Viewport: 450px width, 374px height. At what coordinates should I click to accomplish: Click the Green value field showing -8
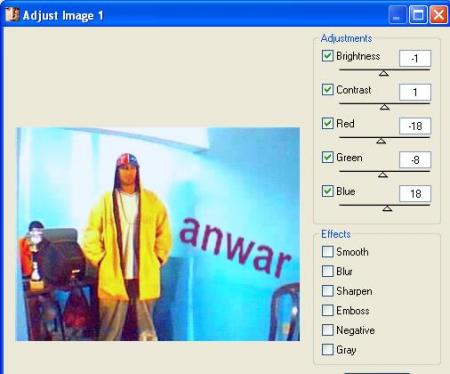[415, 160]
